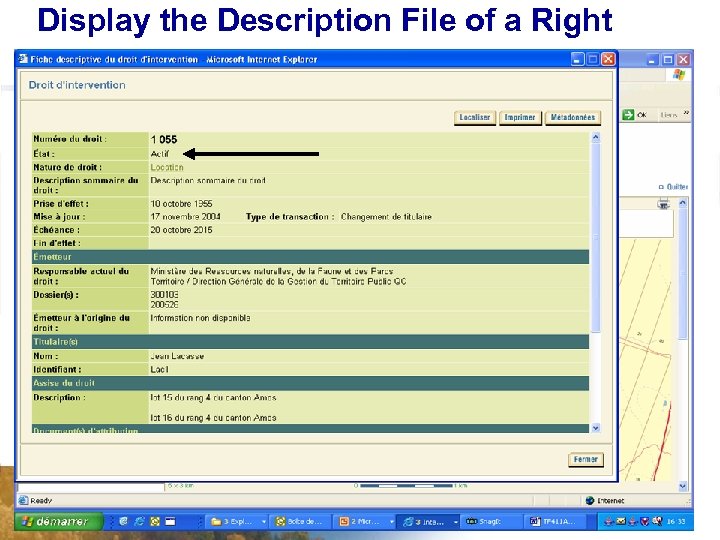The height and width of the screenshot is (540, 720).
Task: Click the Localiser button
Action: point(474,118)
